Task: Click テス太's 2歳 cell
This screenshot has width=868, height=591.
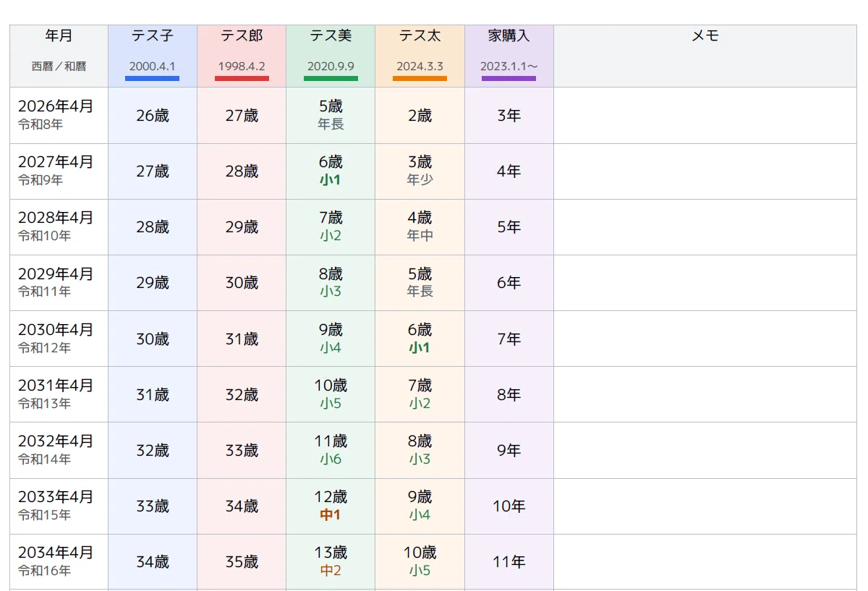Action: point(420,116)
